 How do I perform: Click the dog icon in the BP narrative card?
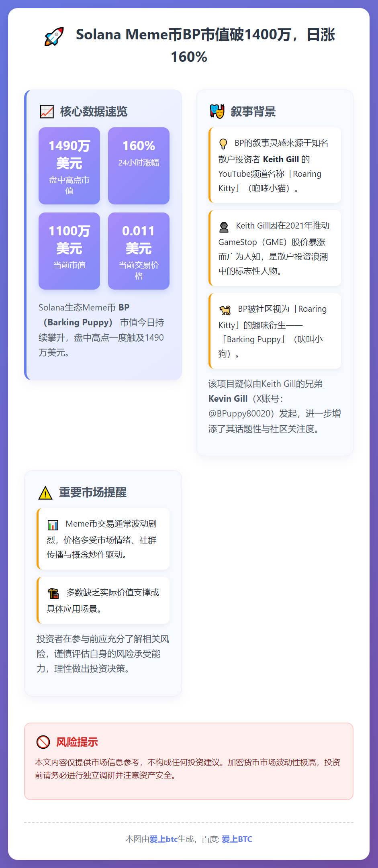[x=225, y=310]
